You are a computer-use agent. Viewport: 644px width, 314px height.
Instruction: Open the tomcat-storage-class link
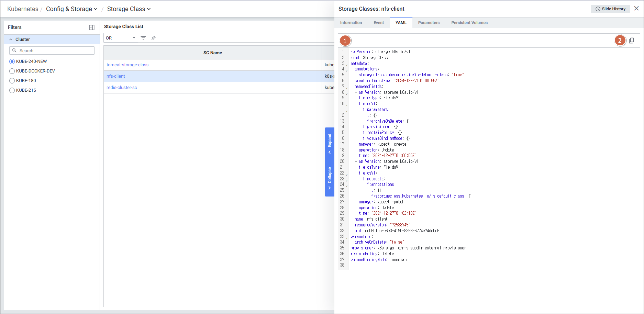coord(127,65)
